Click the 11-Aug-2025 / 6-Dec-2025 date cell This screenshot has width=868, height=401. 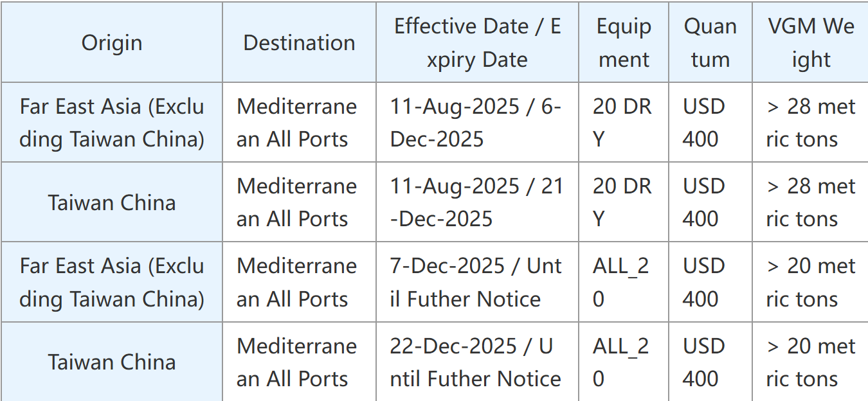[476, 123]
